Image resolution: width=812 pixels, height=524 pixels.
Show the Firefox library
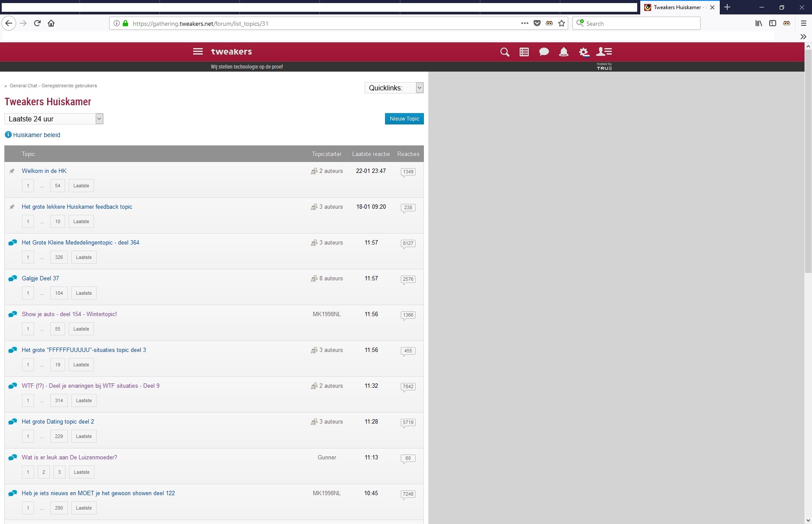click(759, 23)
